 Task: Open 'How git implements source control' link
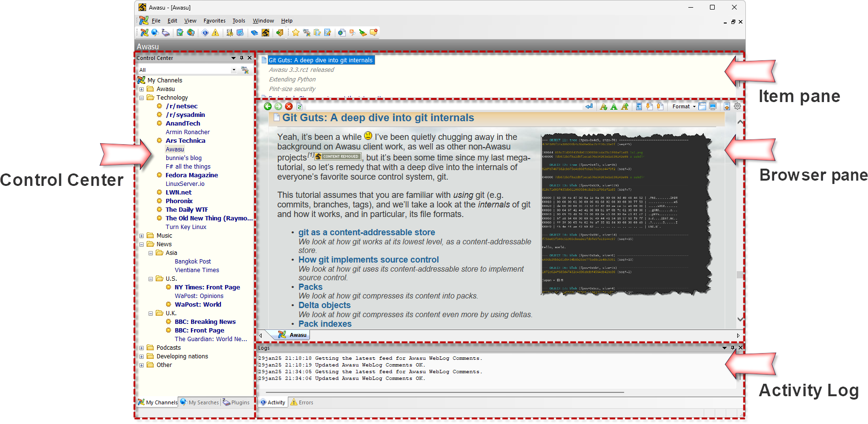click(368, 260)
